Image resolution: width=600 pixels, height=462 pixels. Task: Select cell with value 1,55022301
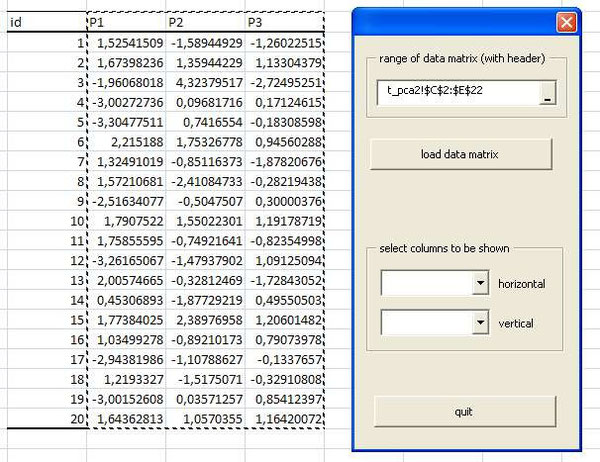click(x=205, y=221)
